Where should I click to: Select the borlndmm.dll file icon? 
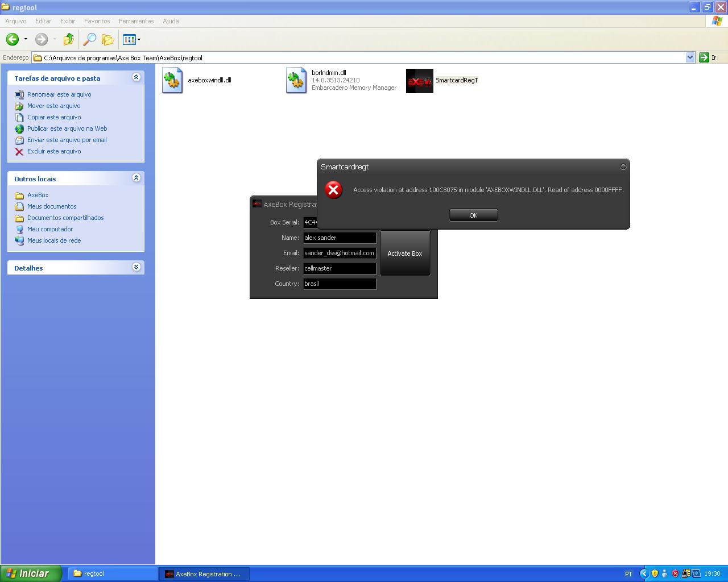click(296, 80)
